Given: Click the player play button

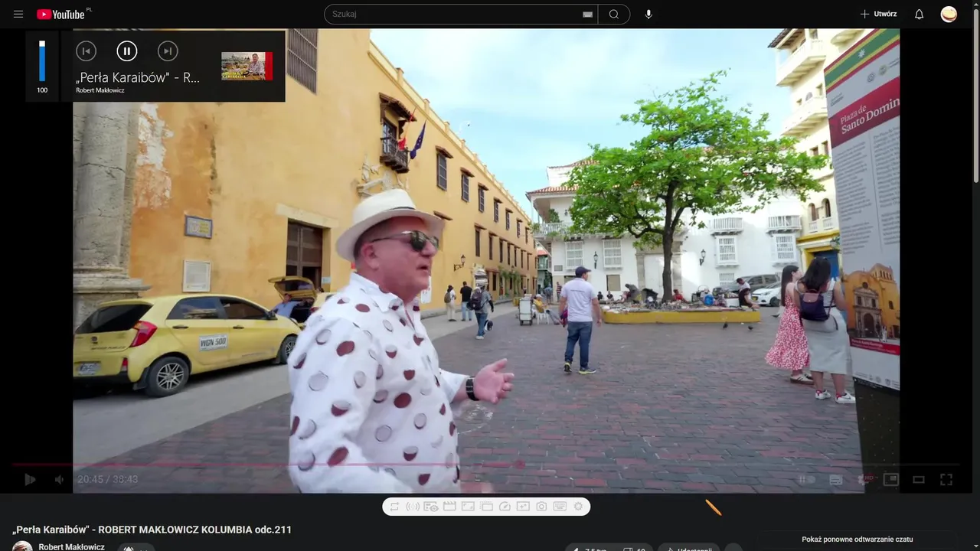Looking at the screenshot, I should click(x=30, y=480).
